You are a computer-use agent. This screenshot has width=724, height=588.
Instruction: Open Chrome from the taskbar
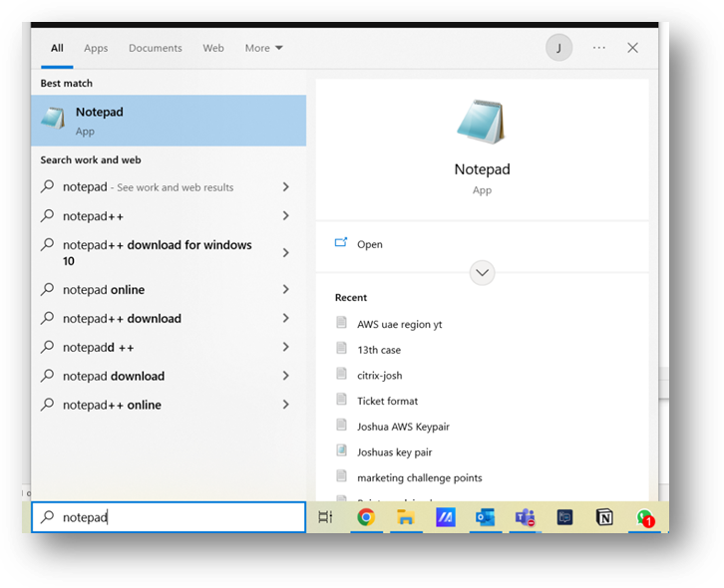366,517
